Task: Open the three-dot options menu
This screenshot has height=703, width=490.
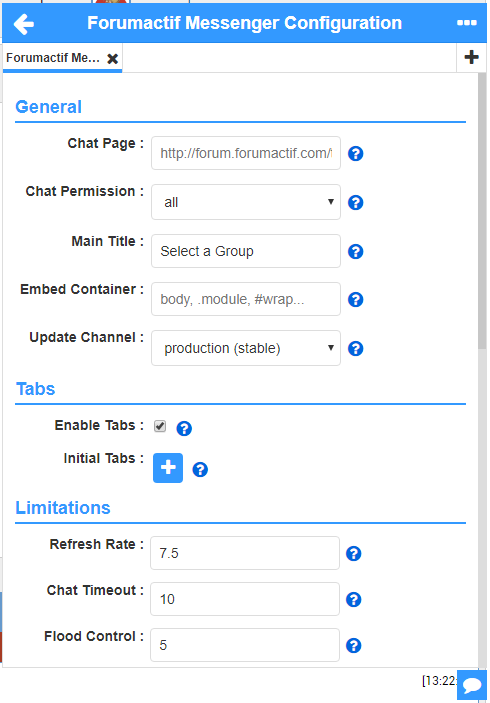Action: pos(467,23)
